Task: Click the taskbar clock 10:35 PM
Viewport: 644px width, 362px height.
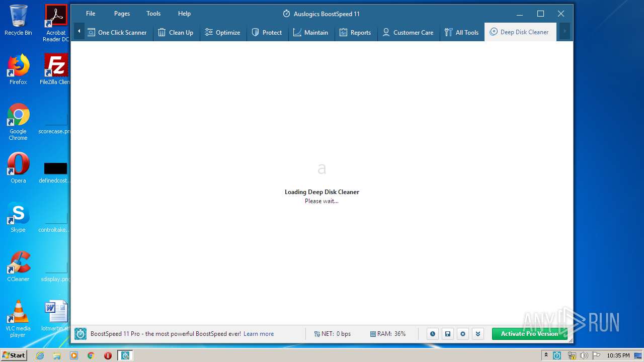Action: point(618,355)
